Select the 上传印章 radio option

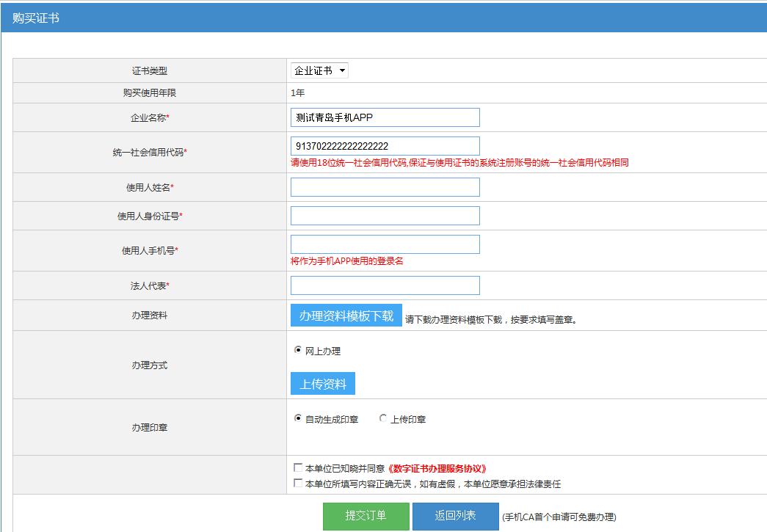[383, 419]
